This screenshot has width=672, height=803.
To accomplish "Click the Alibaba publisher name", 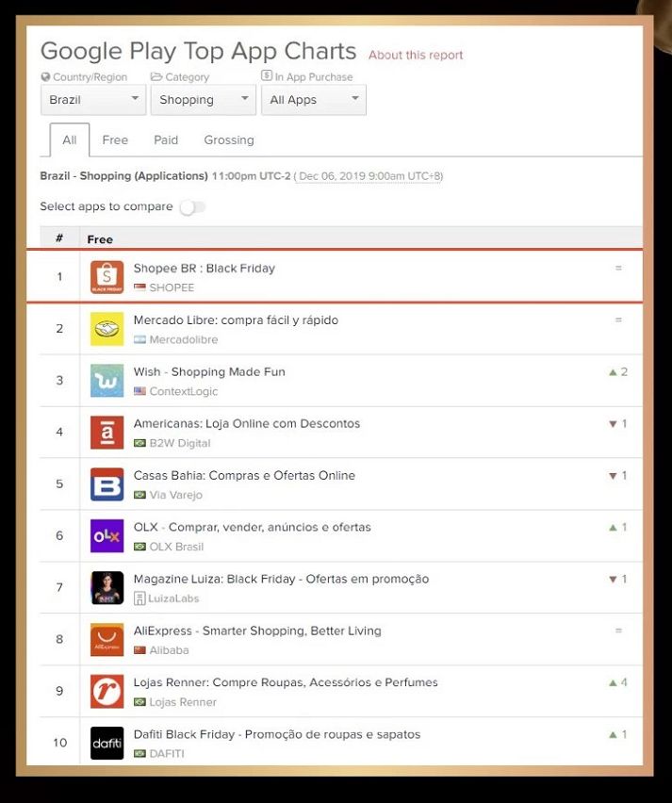I will [x=169, y=650].
